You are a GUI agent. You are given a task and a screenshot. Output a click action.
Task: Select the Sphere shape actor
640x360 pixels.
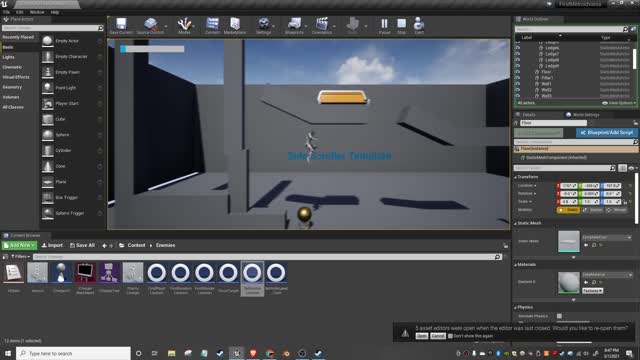pos(72,135)
